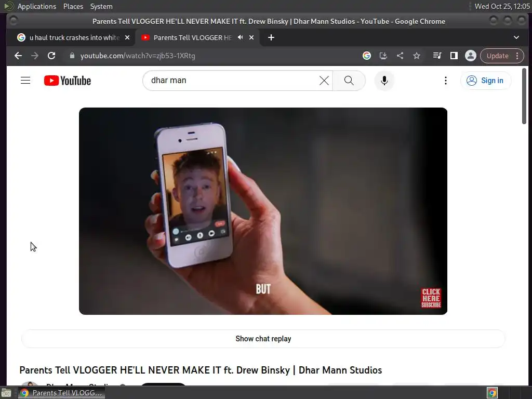Open YouTube settings three-dot menu
532x399 pixels.
click(x=445, y=81)
